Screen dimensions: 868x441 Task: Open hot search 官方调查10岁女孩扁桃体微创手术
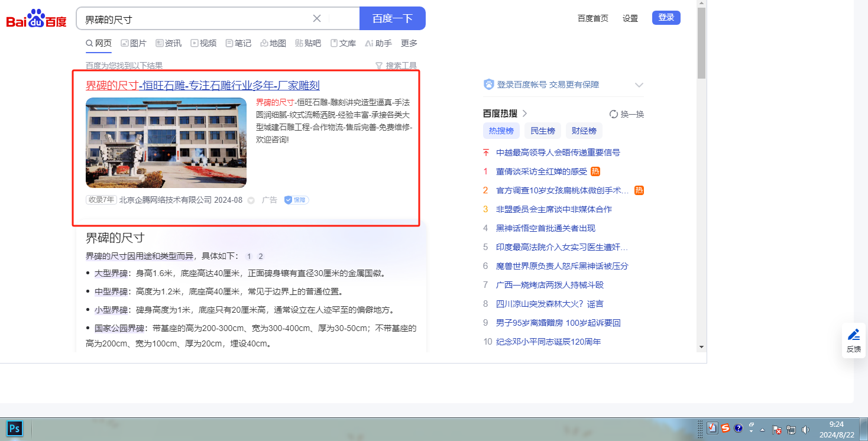point(562,190)
